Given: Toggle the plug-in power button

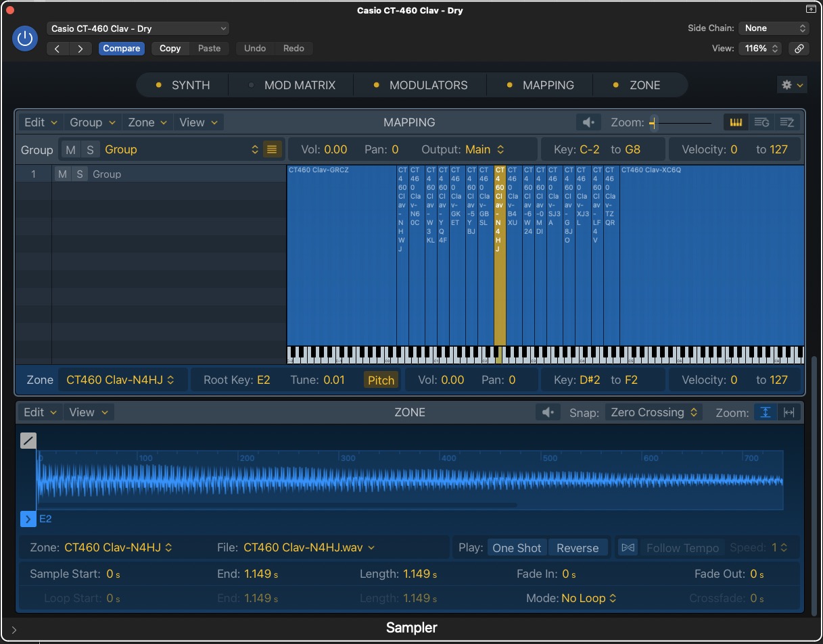Looking at the screenshot, I should click(25, 39).
